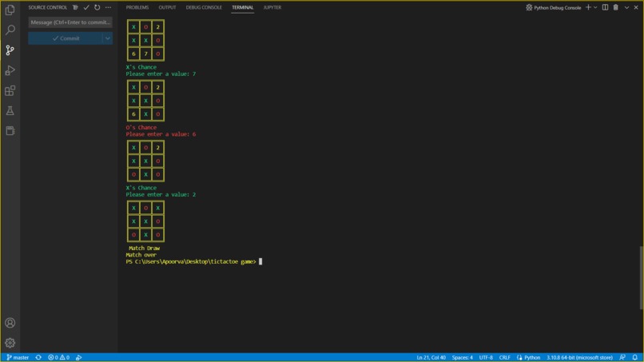Click the view as tree icon in Source Control
Image resolution: width=644 pixels, height=362 pixels.
click(x=75, y=7)
